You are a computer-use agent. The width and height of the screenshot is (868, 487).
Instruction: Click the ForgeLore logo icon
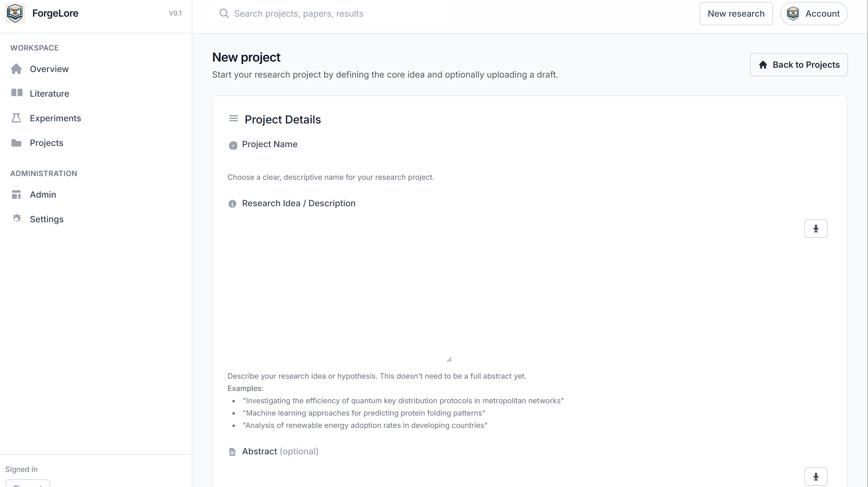point(15,13)
